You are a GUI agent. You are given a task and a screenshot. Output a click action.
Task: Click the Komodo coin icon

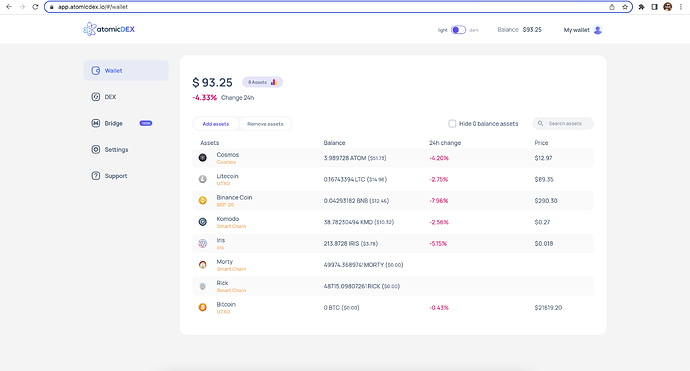pyautogui.click(x=202, y=222)
